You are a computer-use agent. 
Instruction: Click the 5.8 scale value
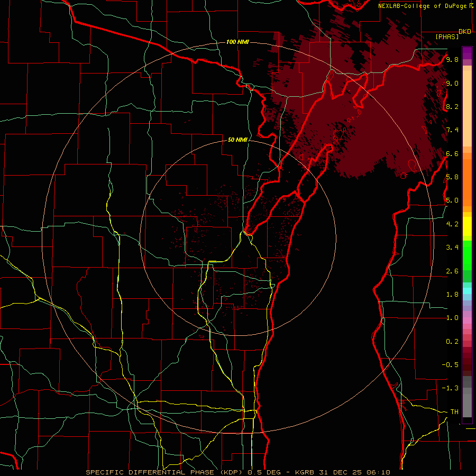[452, 177]
